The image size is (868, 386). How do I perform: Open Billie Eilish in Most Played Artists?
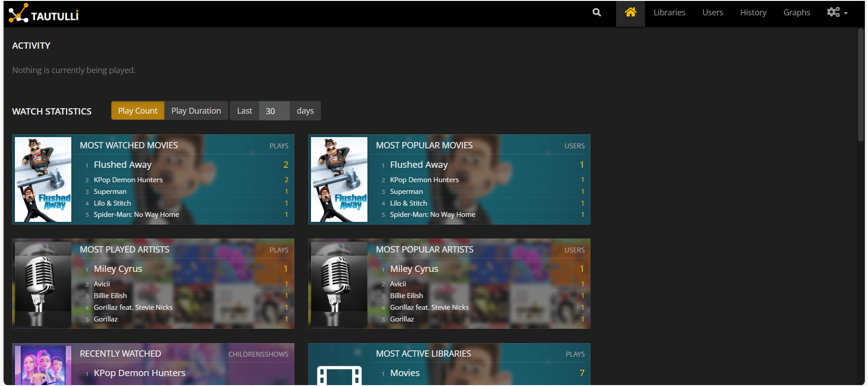pyautogui.click(x=110, y=296)
